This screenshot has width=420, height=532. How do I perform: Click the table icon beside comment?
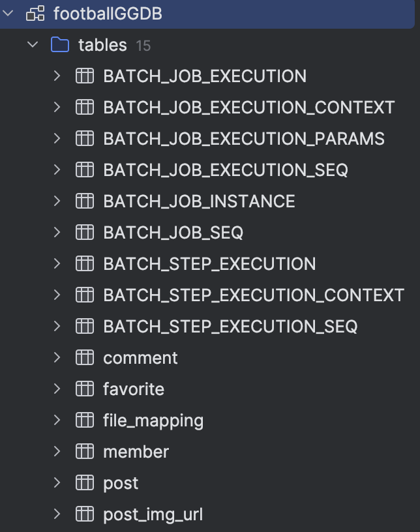pos(85,358)
